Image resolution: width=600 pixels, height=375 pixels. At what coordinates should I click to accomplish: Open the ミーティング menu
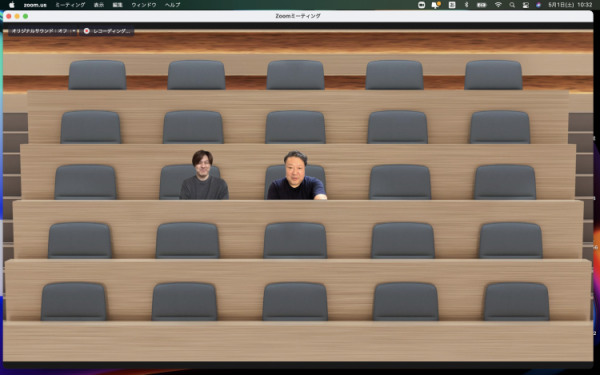point(70,5)
